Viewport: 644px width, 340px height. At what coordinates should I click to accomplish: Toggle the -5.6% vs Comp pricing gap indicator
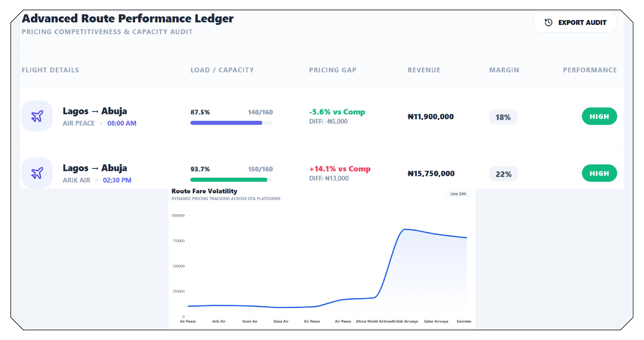[x=337, y=112]
